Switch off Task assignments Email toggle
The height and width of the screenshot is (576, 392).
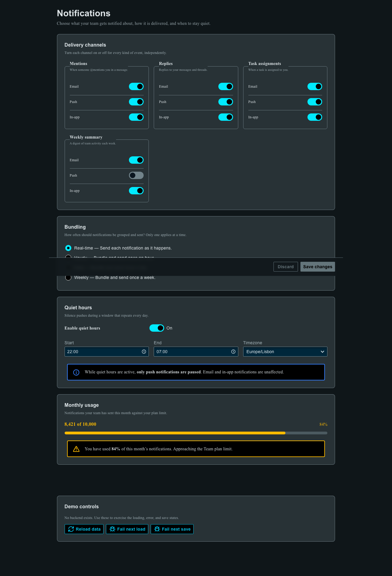(315, 86)
